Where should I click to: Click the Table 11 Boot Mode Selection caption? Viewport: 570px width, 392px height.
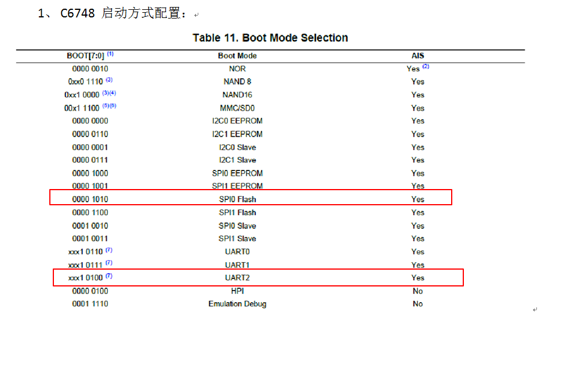coord(270,37)
